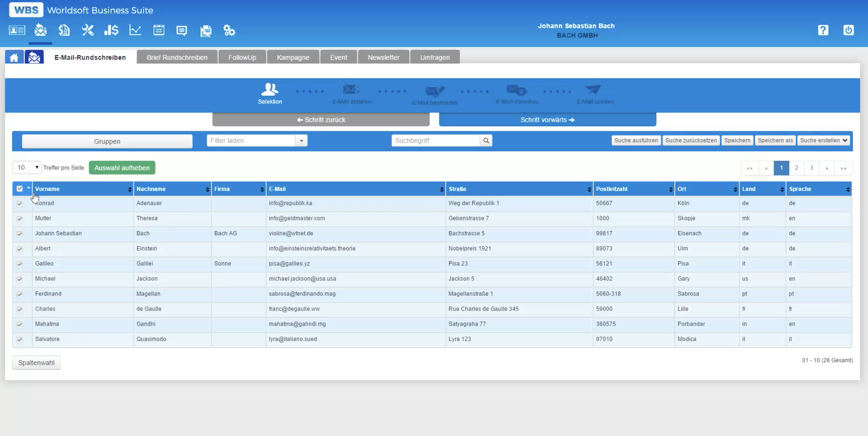
Task: Open the settings gears icon
Action: coord(229,31)
